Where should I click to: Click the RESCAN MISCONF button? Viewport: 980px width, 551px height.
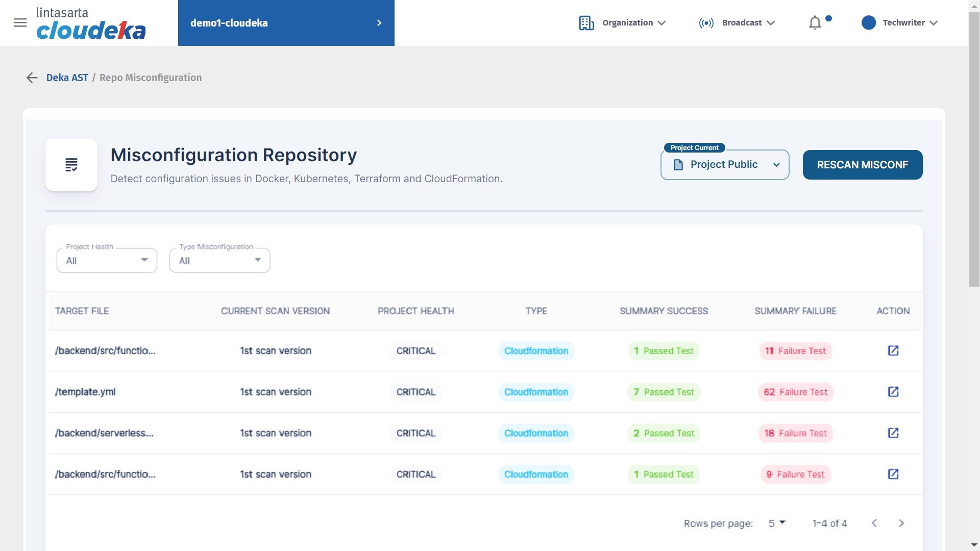[x=862, y=165]
